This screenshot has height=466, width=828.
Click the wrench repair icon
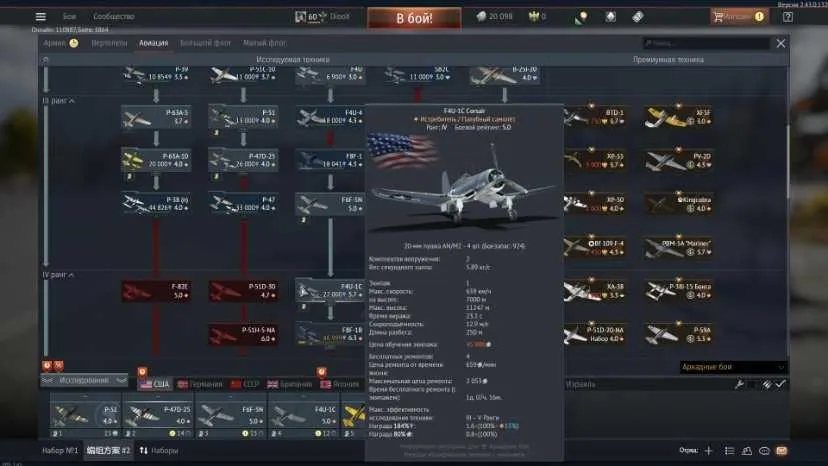click(739, 385)
